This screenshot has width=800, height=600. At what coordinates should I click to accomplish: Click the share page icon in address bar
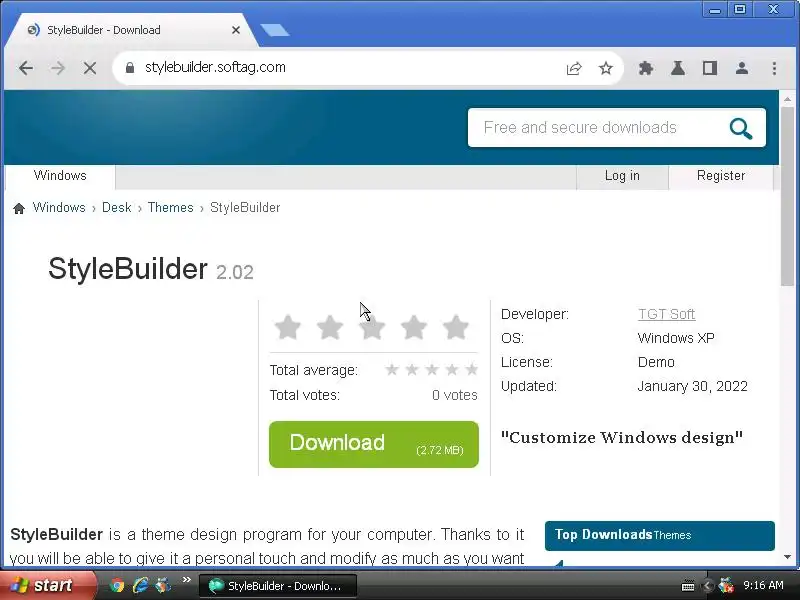(x=574, y=68)
